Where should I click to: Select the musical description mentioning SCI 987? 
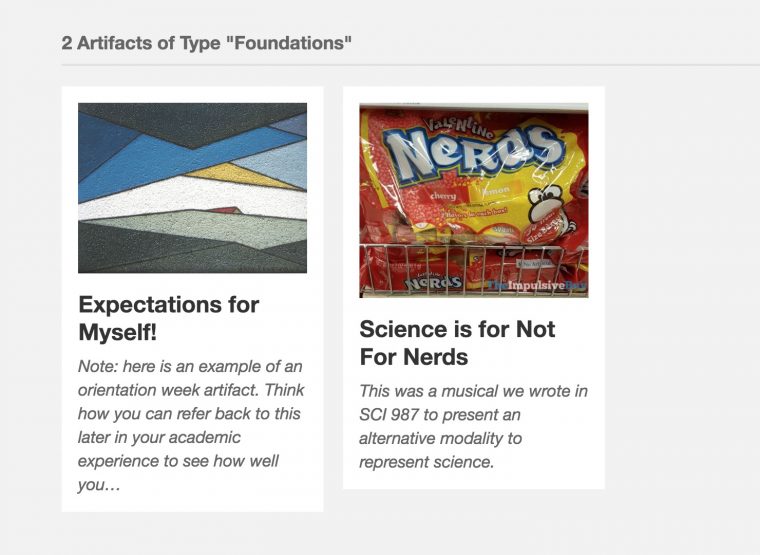[x=473, y=427]
